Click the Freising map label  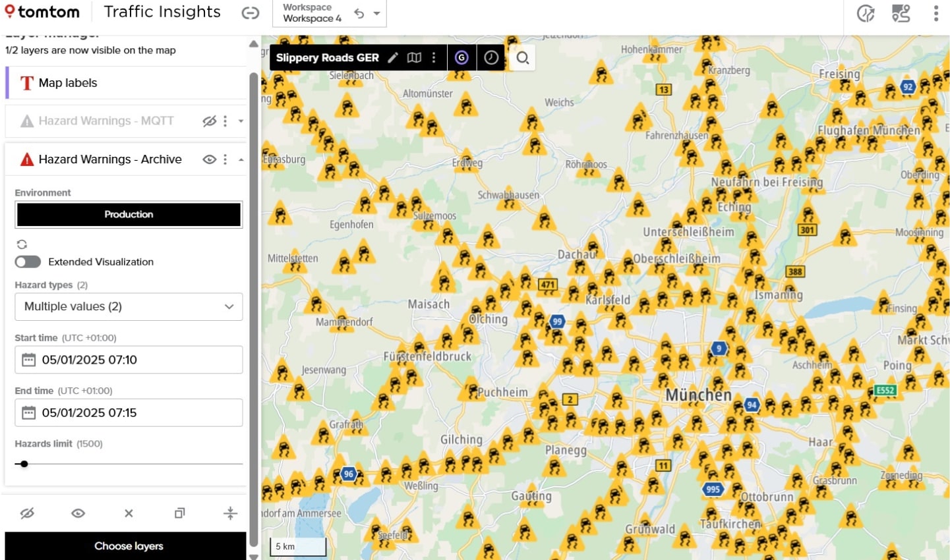(839, 74)
